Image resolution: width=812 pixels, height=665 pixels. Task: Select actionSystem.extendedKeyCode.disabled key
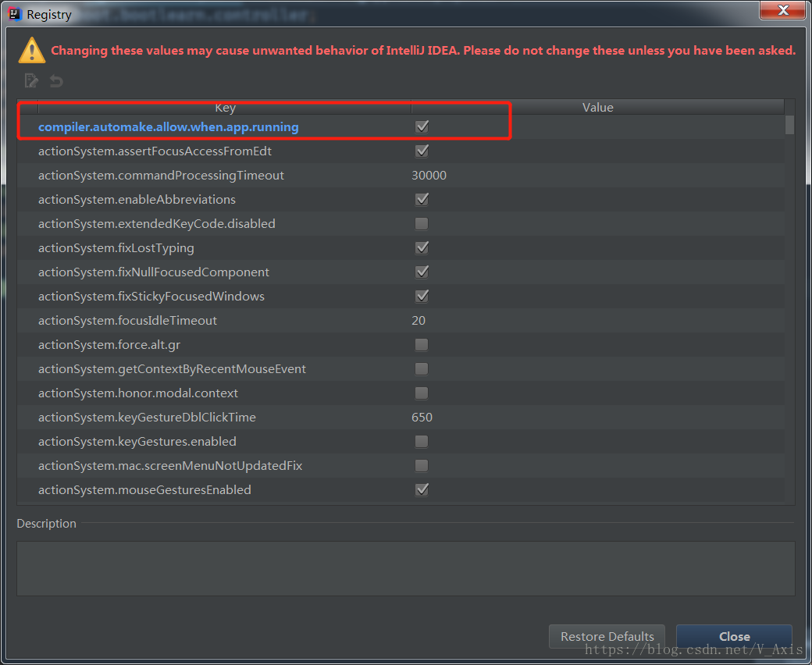(157, 223)
